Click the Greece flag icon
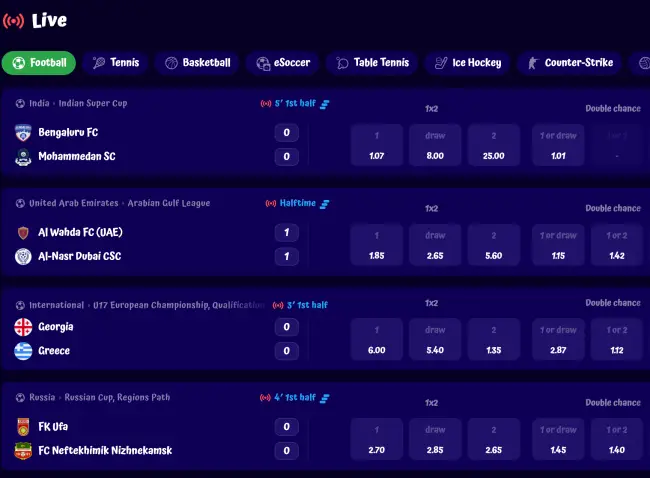Screen dimensions: 650x478 coord(23,351)
